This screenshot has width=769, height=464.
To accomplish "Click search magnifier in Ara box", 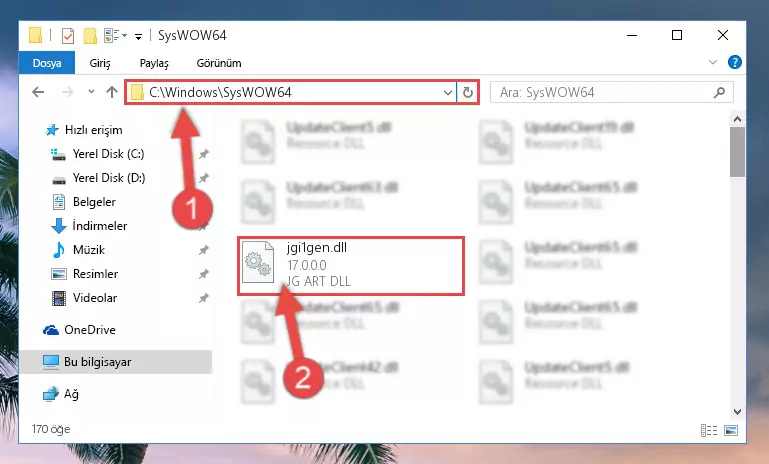I will click(x=719, y=92).
